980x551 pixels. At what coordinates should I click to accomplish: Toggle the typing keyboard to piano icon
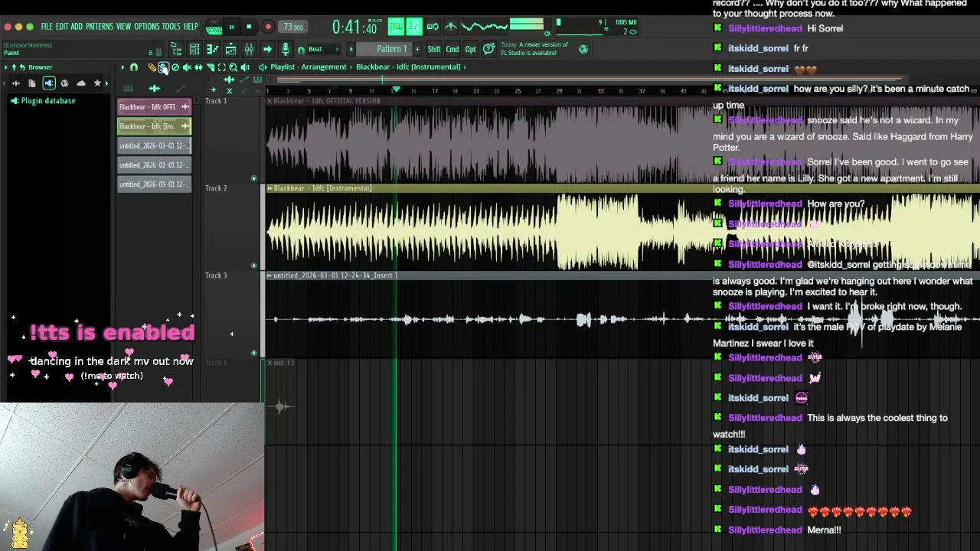[396, 27]
